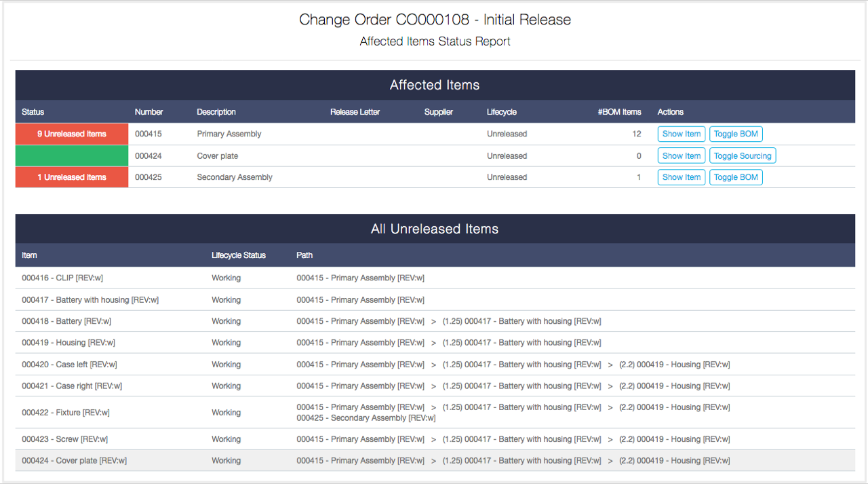Click the green status badge for Cover plate
This screenshot has width=868, height=484.
click(71, 155)
